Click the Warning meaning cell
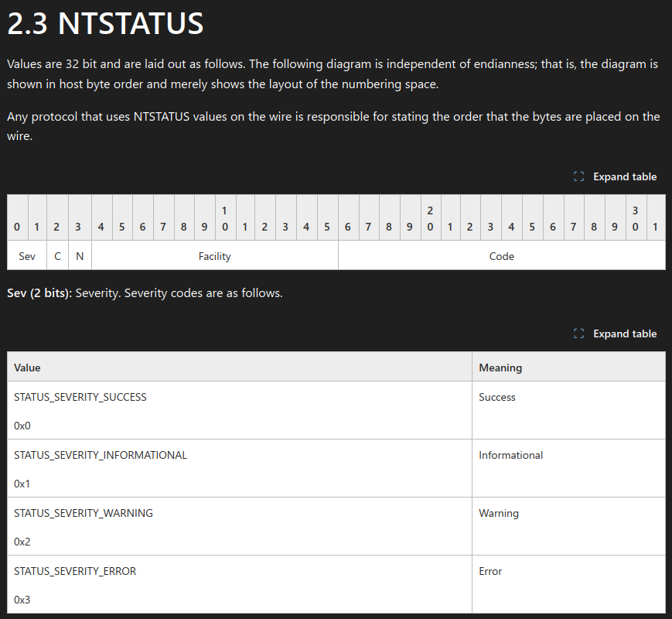Viewport: 672px width, 619px height. tap(568, 526)
